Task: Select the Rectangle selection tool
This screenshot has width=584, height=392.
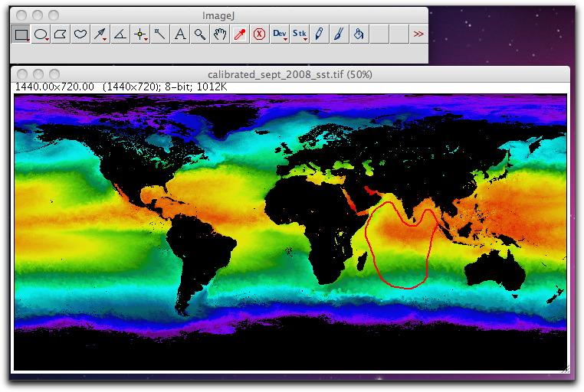Action: tap(21, 34)
